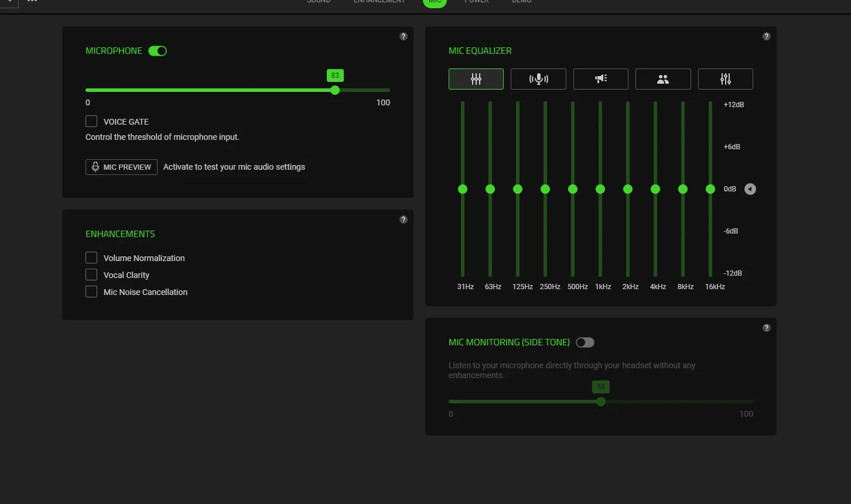This screenshot has height=504, width=851.
Task: Turn off the Microphone switch
Action: (x=158, y=51)
